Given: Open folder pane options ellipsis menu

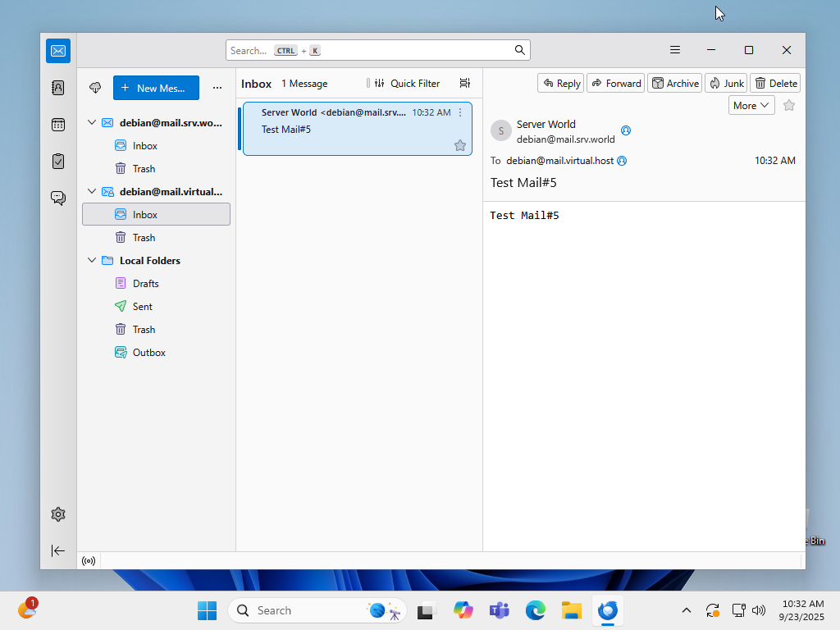Looking at the screenshot, I should tap(217, 88).
